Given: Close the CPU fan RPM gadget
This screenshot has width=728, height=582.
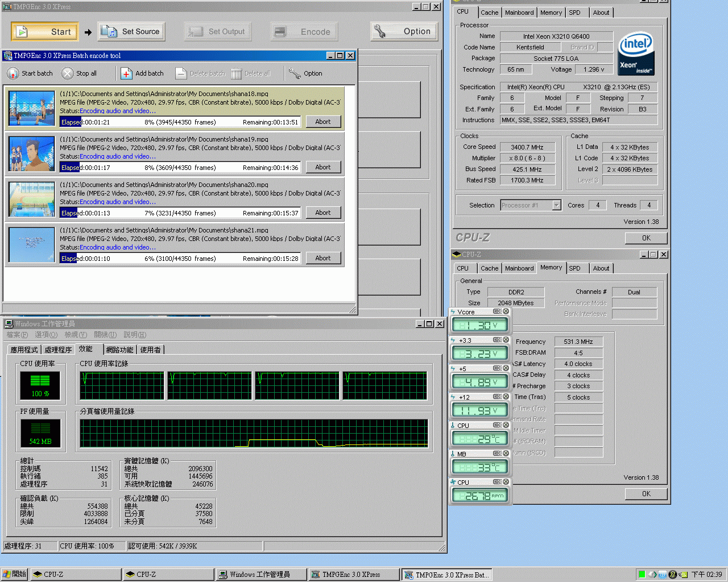Looking at the screenshot, I should 506,482.
